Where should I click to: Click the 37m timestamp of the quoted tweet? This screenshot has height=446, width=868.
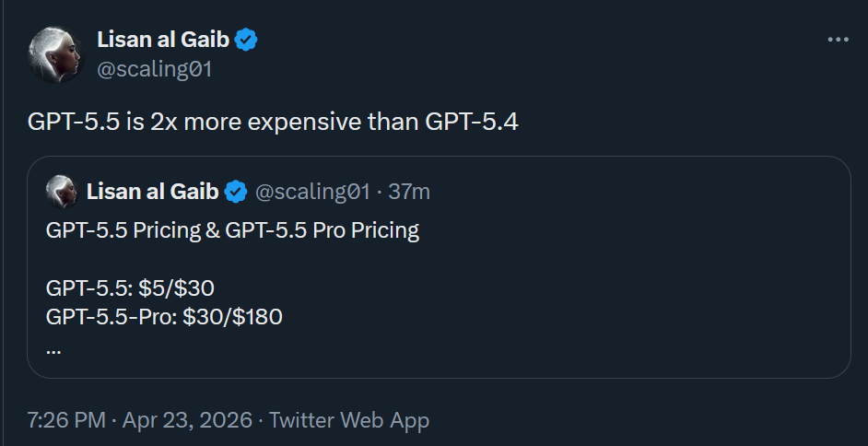pyautogui.click(x=410, y=192)
